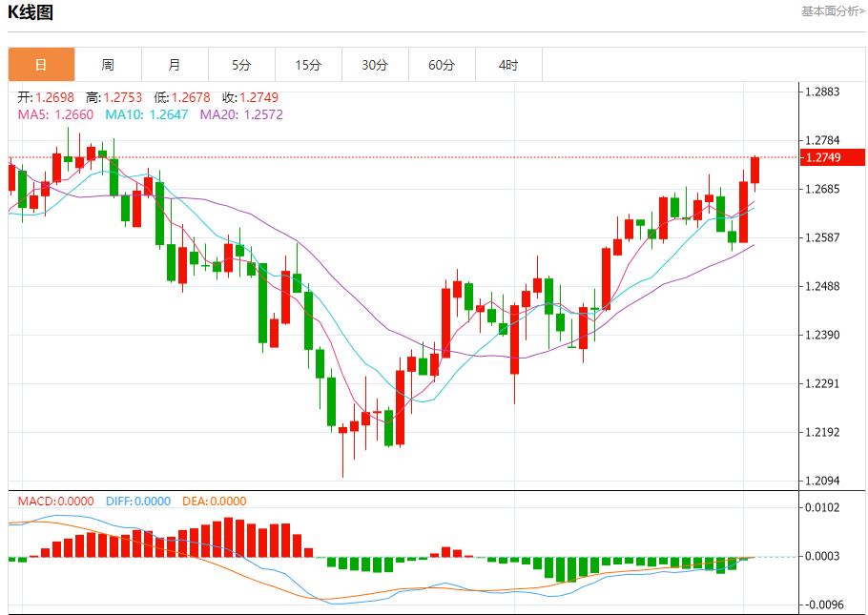This screenshot has width=868, height=615.
Task: Click the 0.0102 MACD axis label
Action: (822, 507)
